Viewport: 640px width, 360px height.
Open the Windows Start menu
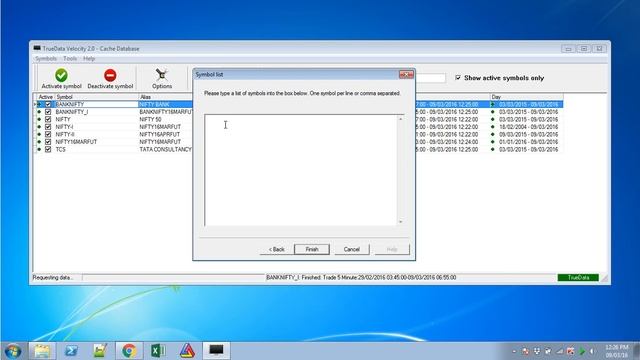[13, 351]
